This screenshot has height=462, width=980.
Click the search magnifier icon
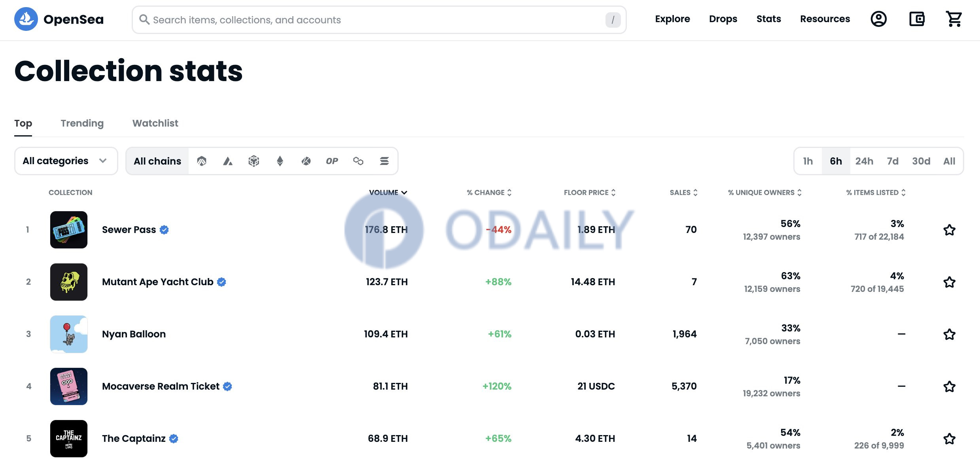144,20
